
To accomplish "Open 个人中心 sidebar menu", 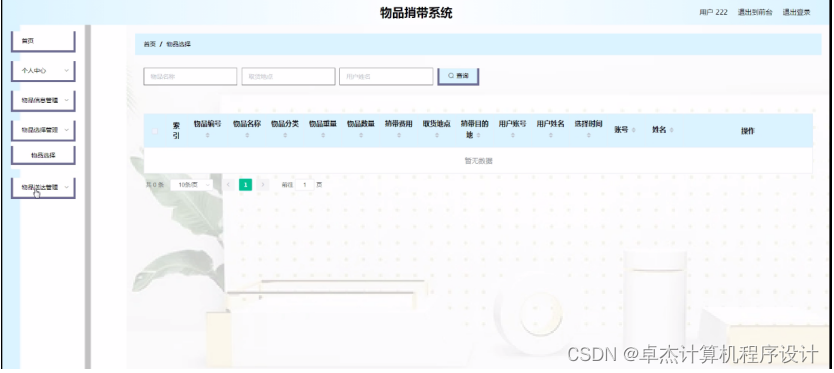I will [x=43, y=71].
